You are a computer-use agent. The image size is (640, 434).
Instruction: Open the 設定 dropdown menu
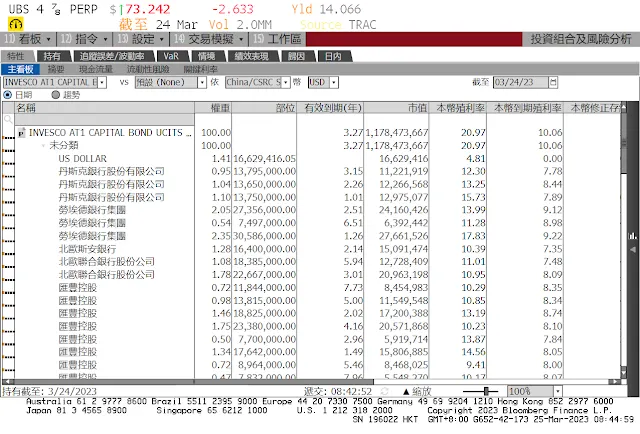[141, 39]
